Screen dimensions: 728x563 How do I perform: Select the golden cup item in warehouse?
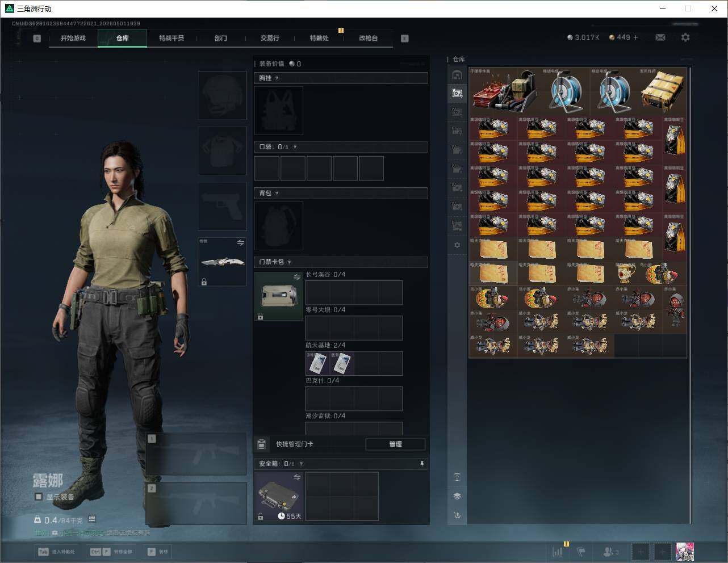(626, 274)
